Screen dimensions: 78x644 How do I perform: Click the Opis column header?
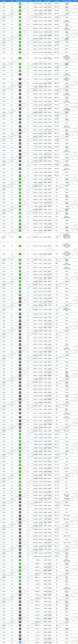coord(75,1)
